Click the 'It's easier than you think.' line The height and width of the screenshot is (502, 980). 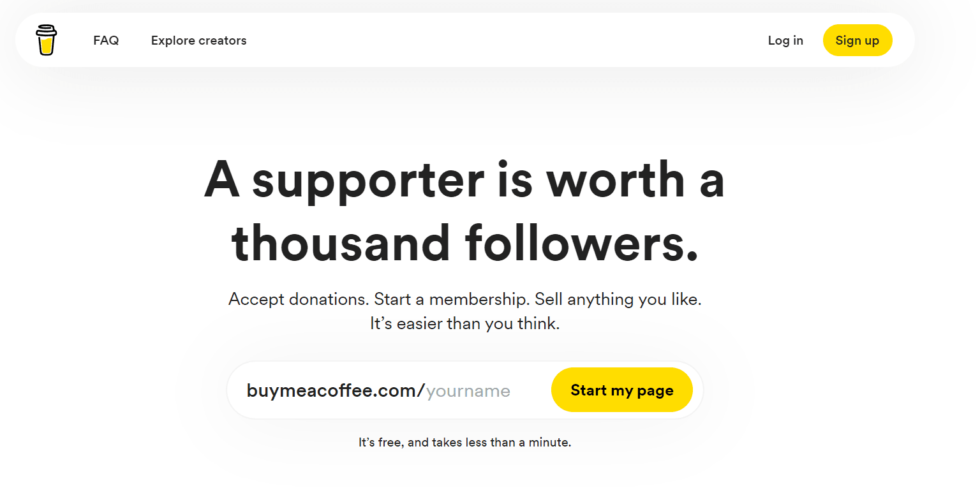click(x=465, y=323)
